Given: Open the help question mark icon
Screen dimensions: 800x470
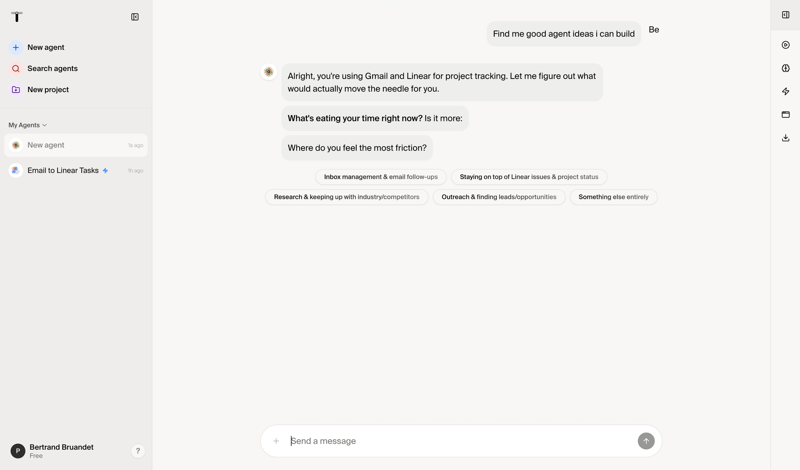Looking at the screenshot, I should point(138,451).
